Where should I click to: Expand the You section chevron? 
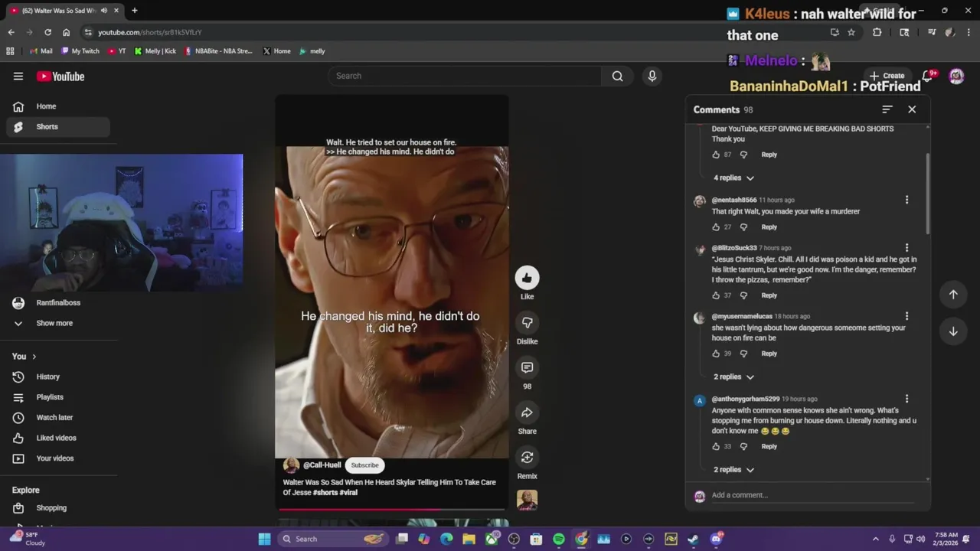pyautogui.click(x=34, y=357)
